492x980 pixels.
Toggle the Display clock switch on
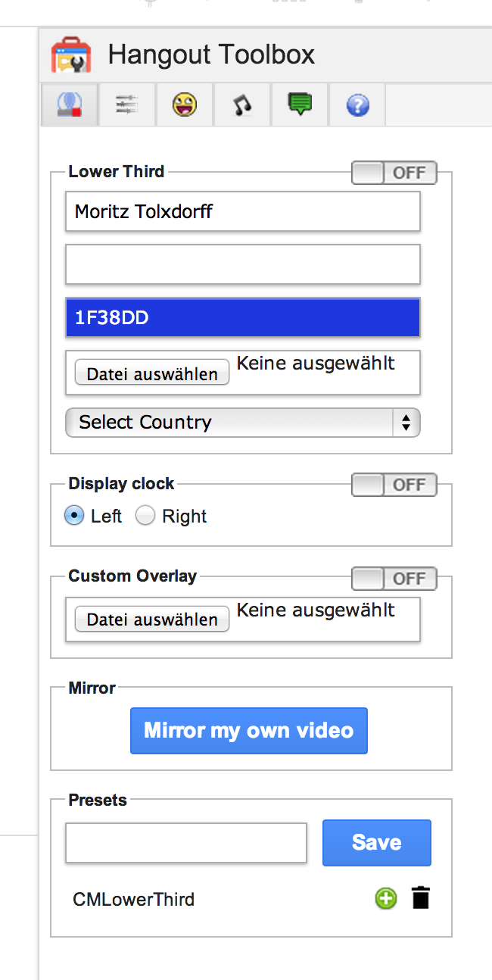tap(394, 485)
